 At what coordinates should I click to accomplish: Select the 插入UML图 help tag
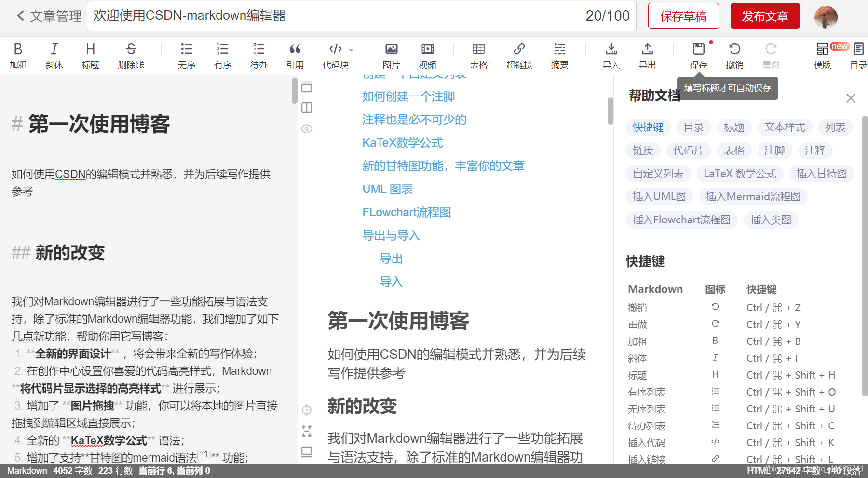(x=659, y=197)
